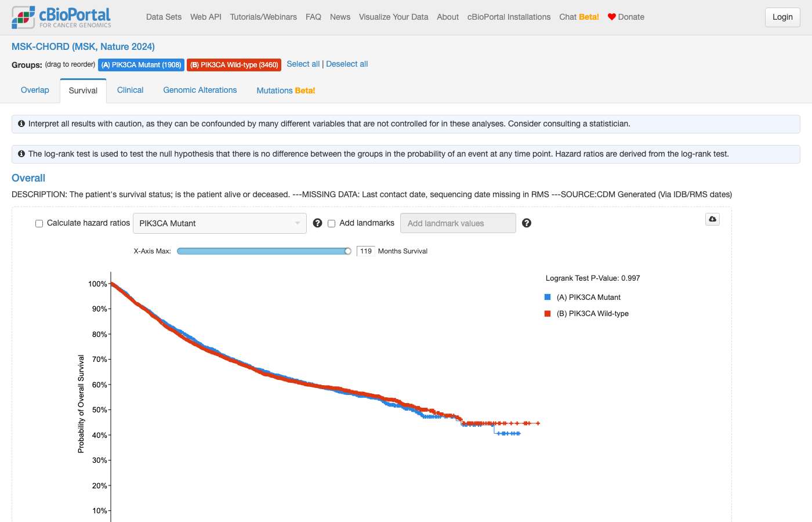
Task: Open Chat Beta
Action: 579,17
